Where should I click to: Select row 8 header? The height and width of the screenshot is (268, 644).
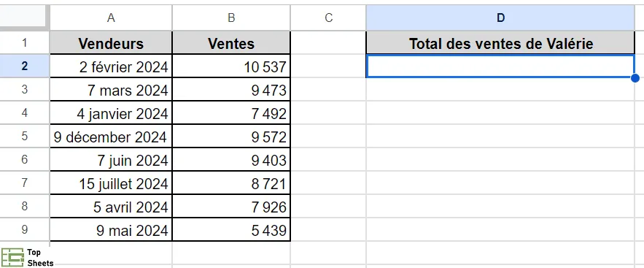[24, 207]
